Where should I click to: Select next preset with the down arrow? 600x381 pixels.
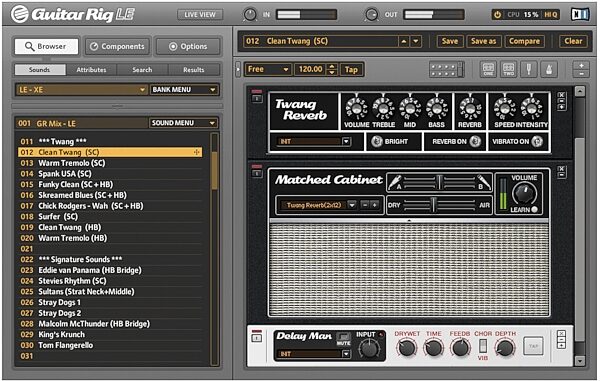click(416, 41)
